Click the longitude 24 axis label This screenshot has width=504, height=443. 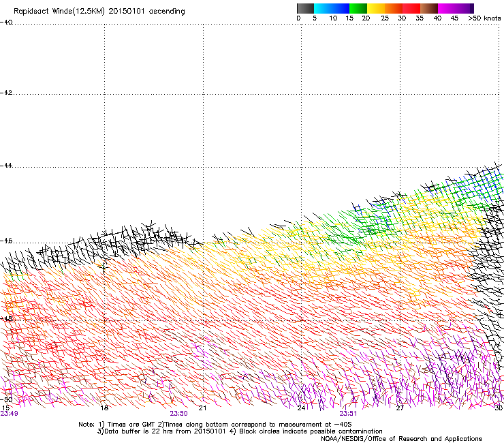[301, 408]
